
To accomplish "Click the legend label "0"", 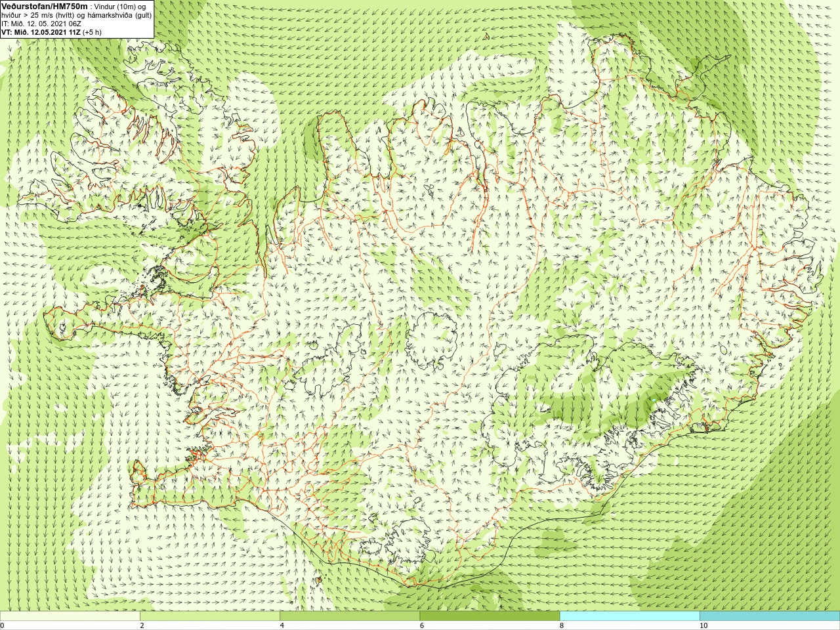I will 3,625.
